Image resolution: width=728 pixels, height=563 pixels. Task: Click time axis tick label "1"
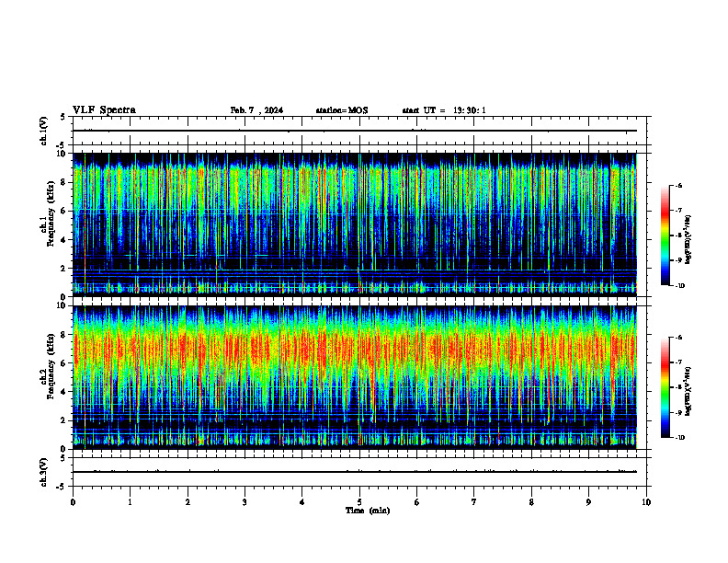coord(131,502)
